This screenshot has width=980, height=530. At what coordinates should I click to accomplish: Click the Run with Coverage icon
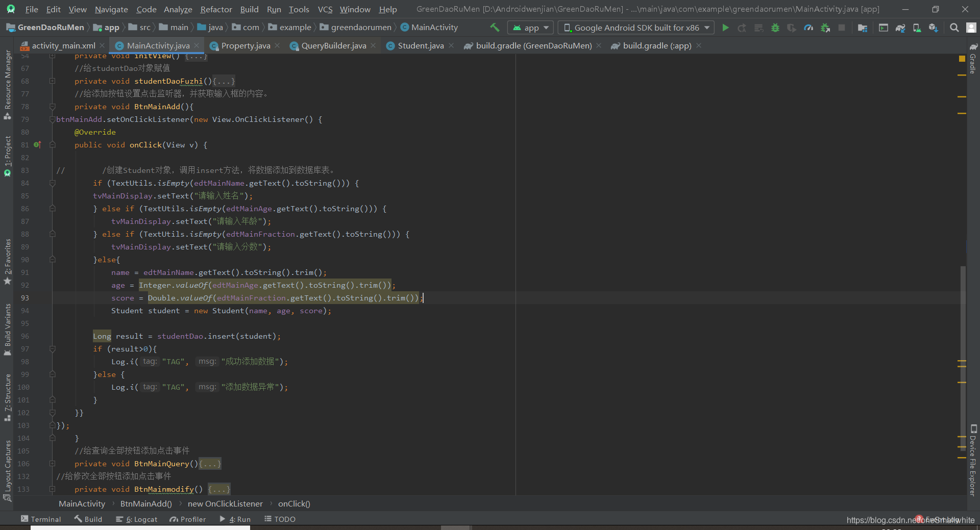792,28
